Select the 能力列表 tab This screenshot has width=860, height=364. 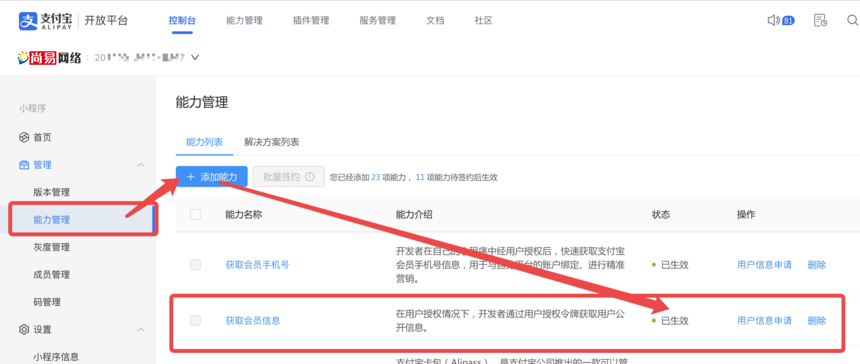click(x=204, y=142)
